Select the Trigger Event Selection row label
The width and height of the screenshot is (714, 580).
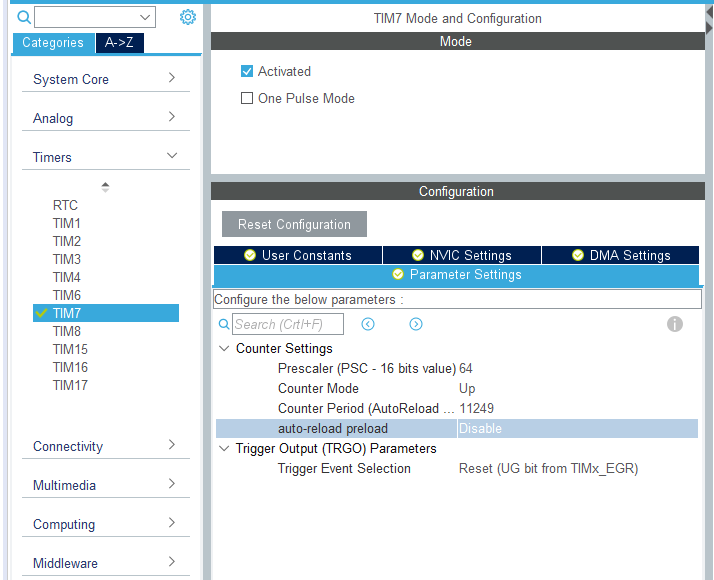(344, 468)
